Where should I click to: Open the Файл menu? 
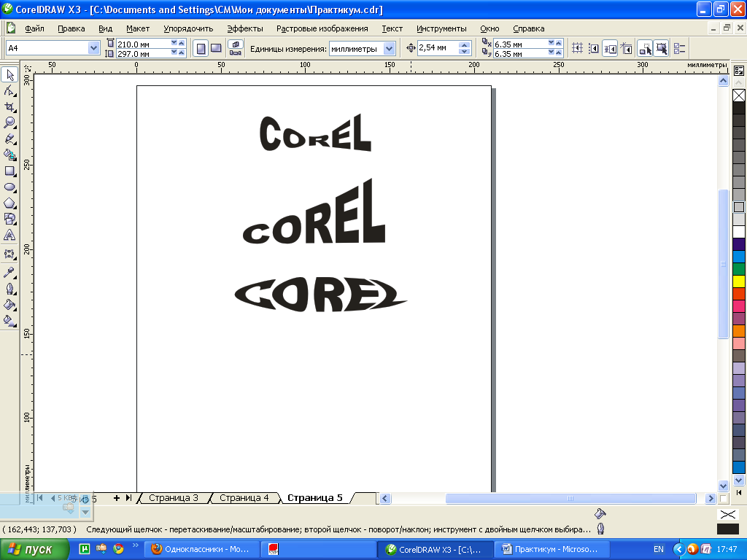pyautogui.click(x=34, y=28)
